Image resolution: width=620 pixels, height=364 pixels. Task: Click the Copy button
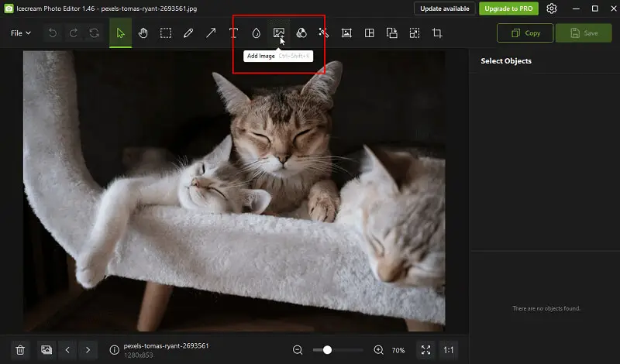click(x=525, y=33)
